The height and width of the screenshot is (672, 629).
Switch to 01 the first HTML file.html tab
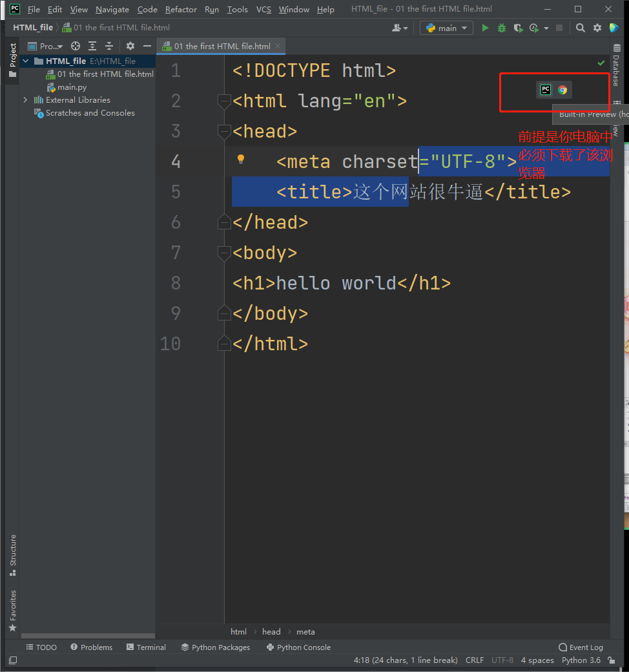click(221, 46)
